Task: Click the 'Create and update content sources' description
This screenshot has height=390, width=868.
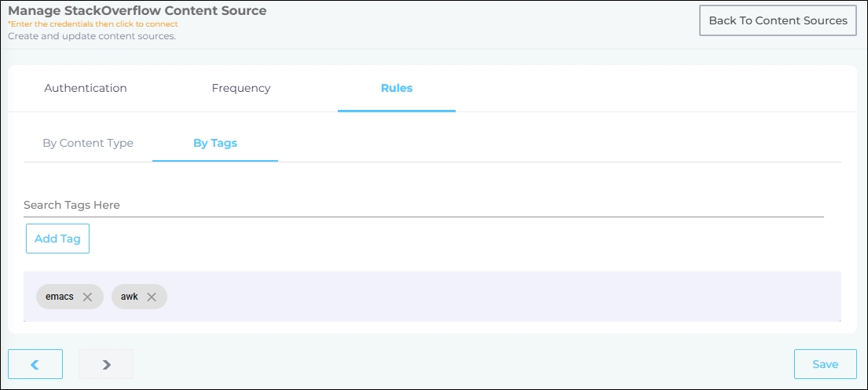Action: [x=92, y=35]
